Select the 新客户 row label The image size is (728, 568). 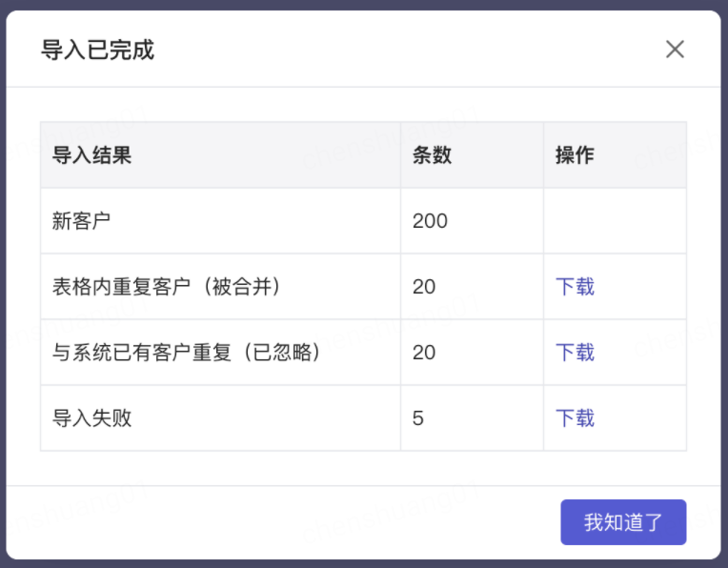coord(81,220)
